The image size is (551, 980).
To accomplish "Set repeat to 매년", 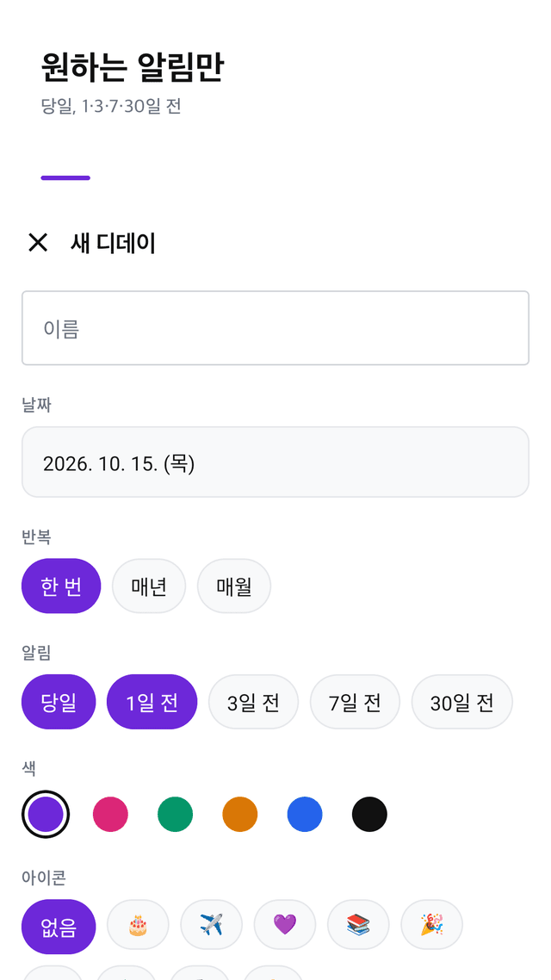I will pos(149,586).
